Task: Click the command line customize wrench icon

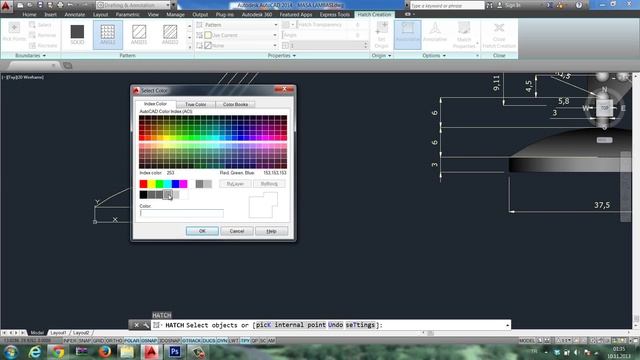Action: pyautogui.click(x=146, y=325)
